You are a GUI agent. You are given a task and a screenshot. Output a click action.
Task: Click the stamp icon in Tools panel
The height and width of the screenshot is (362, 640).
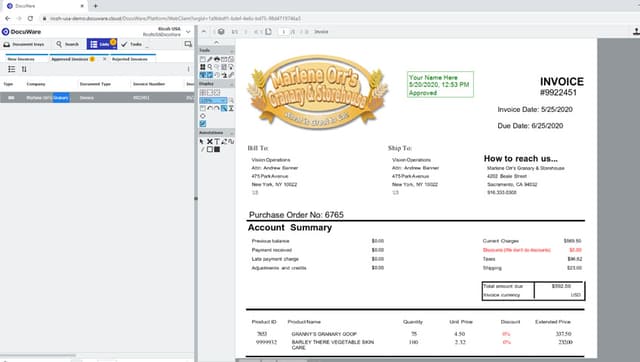pyautogui.click(x=224, y=75)
